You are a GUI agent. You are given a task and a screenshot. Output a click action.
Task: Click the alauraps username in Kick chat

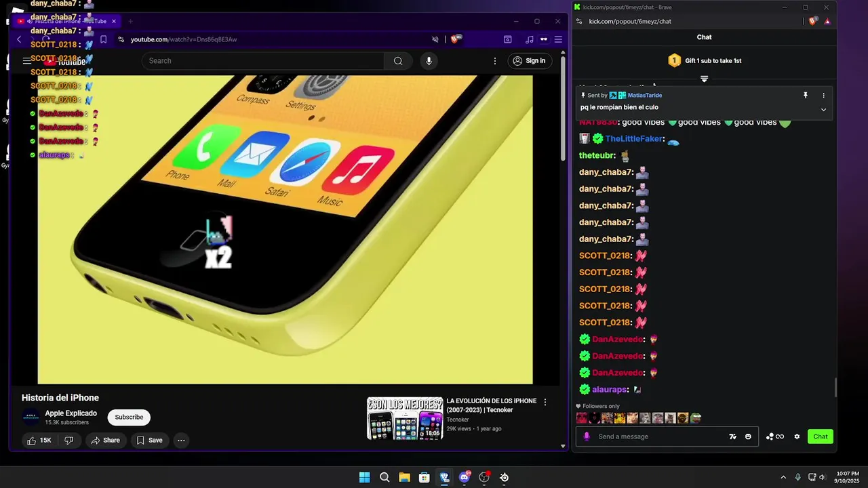pyautogui.click(x=610, y=390)
